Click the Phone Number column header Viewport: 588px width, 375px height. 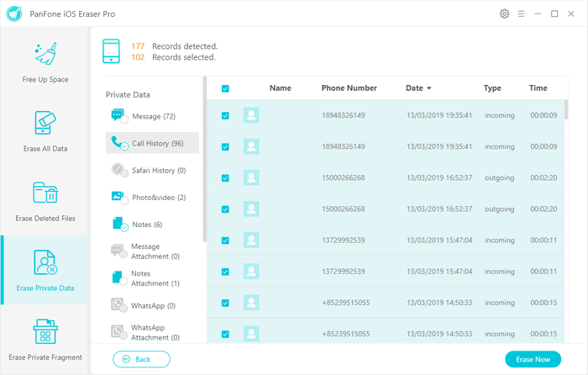(x=349, y=87)
